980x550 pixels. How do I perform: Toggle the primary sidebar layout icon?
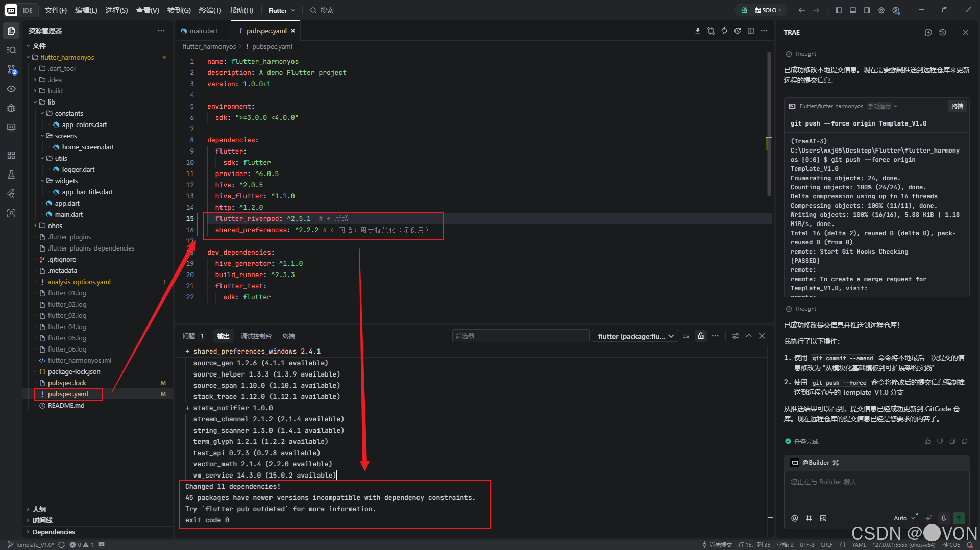[839, 10]
